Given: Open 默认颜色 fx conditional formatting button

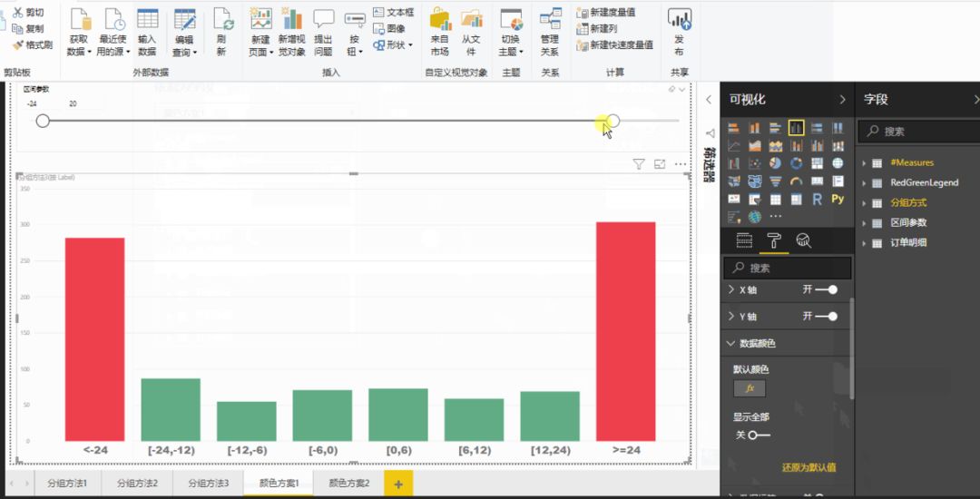Looking at the screenshot, I should 750,388.
